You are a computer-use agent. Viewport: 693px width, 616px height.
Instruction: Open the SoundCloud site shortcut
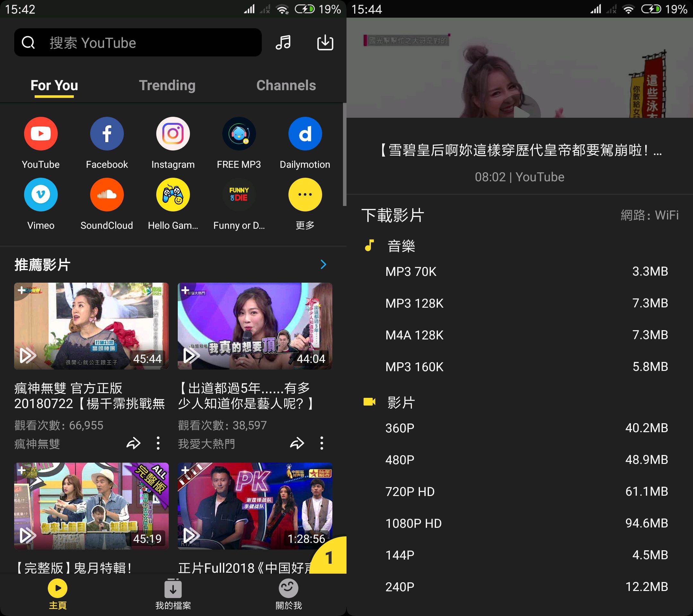click(x=107, y=194)
